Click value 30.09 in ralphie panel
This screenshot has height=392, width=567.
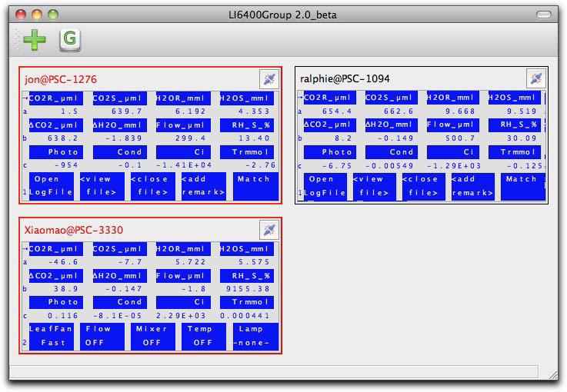(x=522, y=138)
